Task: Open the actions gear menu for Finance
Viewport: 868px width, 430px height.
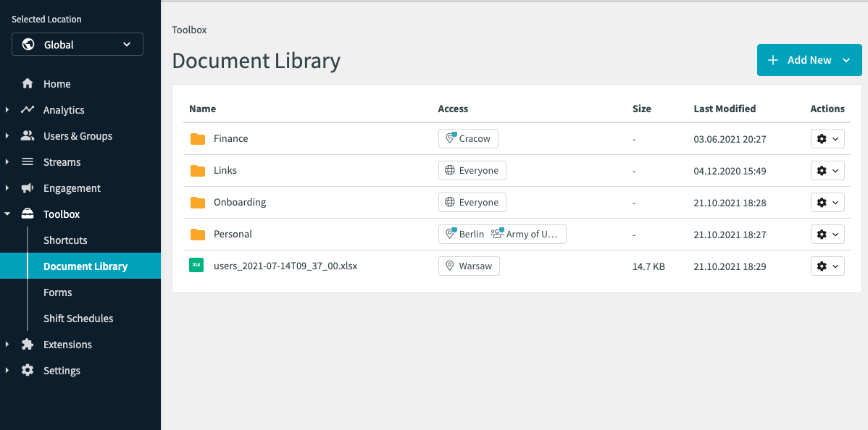Action: click(827, 139)
